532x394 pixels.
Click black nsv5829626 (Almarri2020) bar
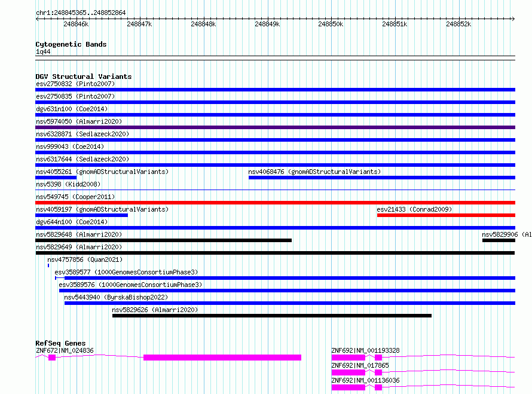272,316
